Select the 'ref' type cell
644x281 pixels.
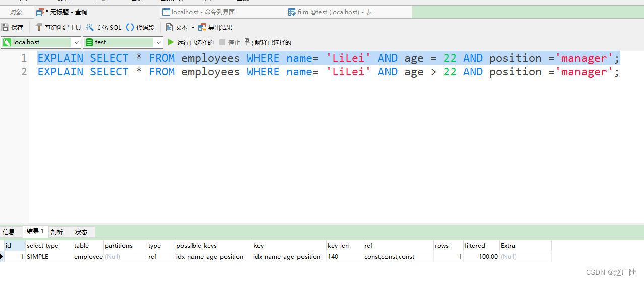click(x=161, y=257)
